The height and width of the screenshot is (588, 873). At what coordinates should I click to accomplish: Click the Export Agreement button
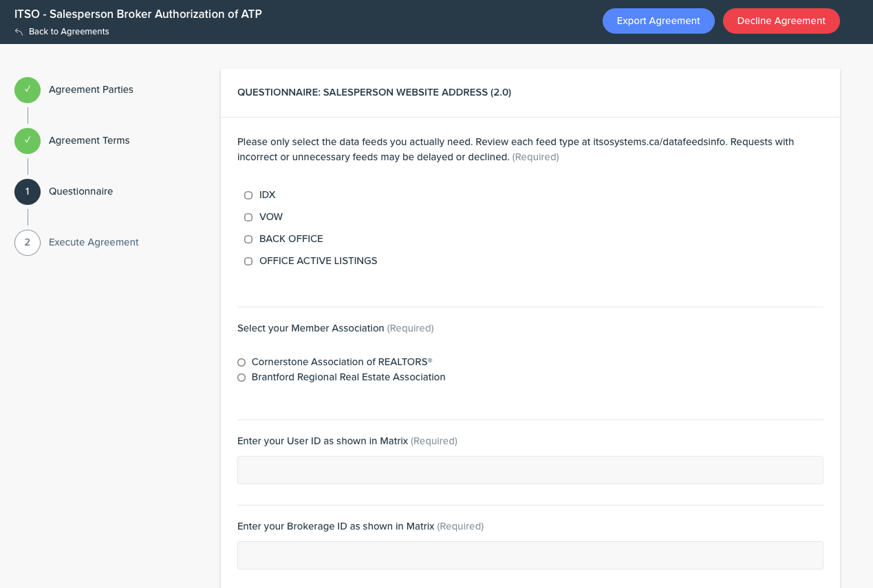(x=658, y=21)
